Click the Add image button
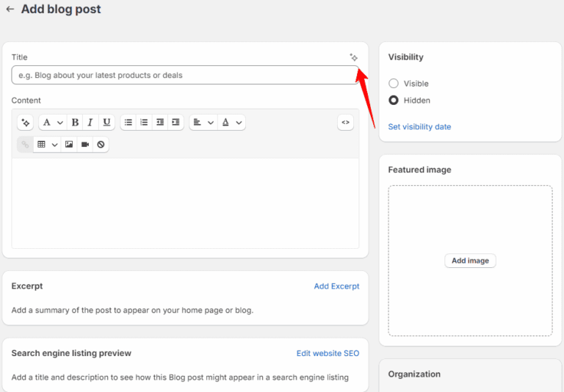The height and width of the screenshot is (392, 564). [x=470, y=261]
